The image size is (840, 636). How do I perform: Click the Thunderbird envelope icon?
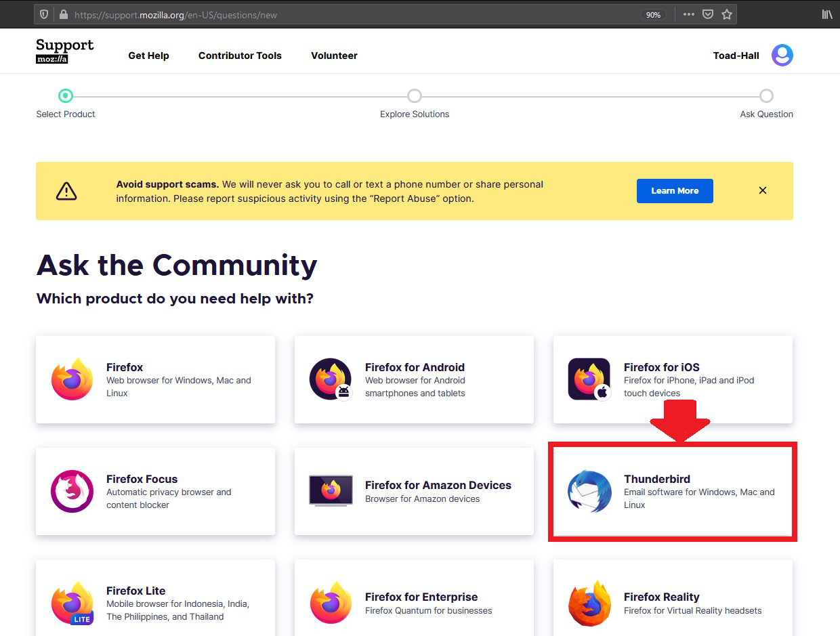tap(589, 491)
